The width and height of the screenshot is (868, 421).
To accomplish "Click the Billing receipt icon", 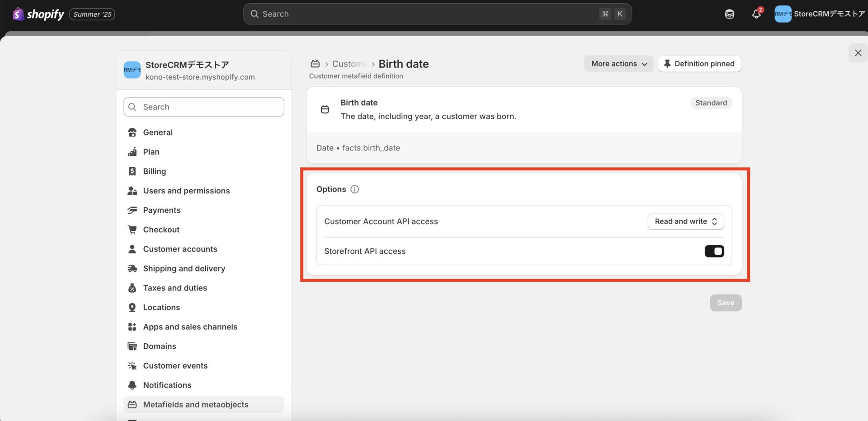I will point(132,171).
